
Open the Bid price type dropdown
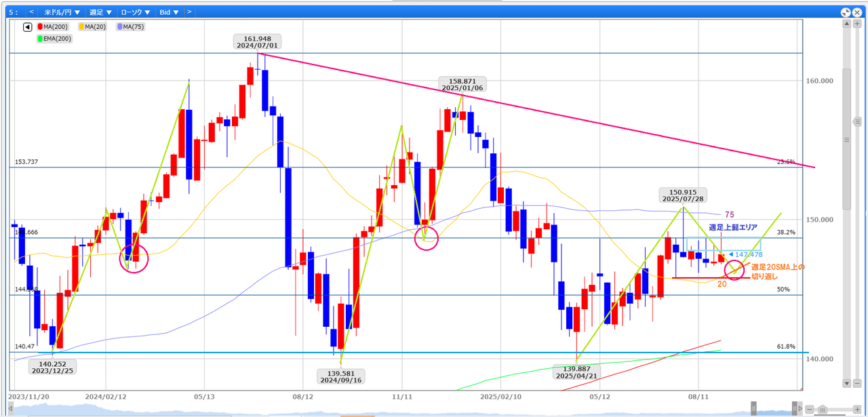pos(169,12)
